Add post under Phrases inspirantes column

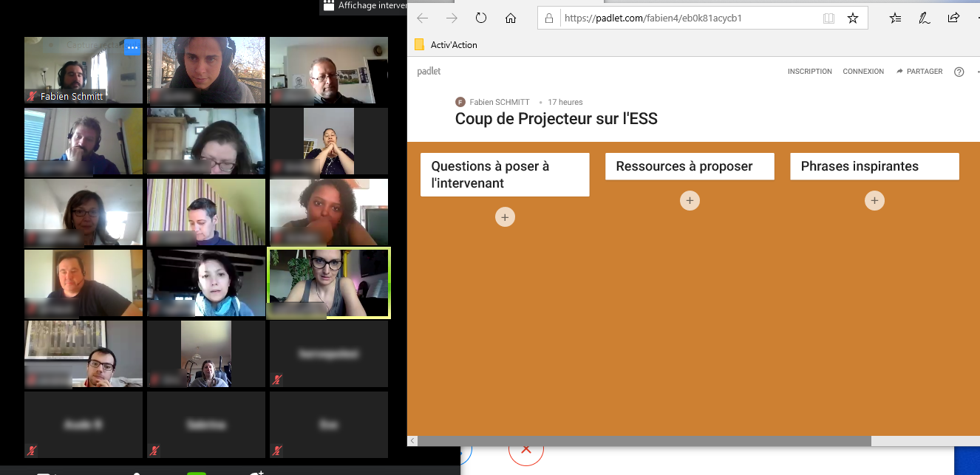pyautogui.click(x=874, y=201)
